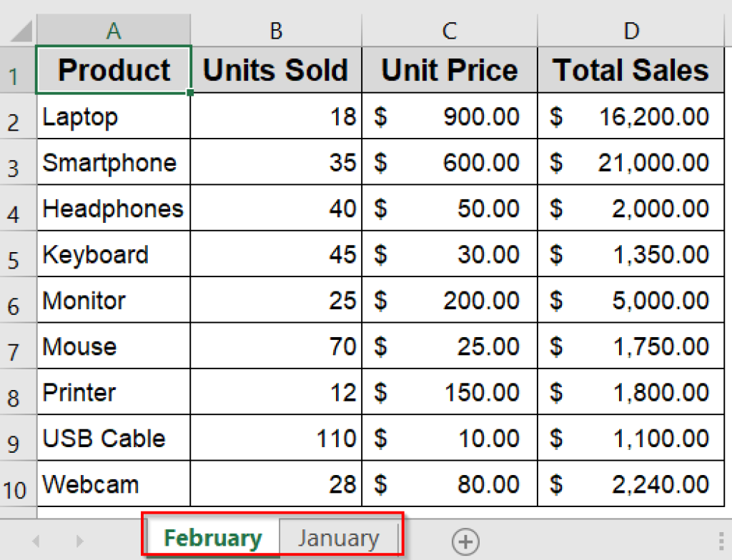Select column A header
Viewport: 732px width, 560px height.
pyautogui.click(x=112, y=30)
